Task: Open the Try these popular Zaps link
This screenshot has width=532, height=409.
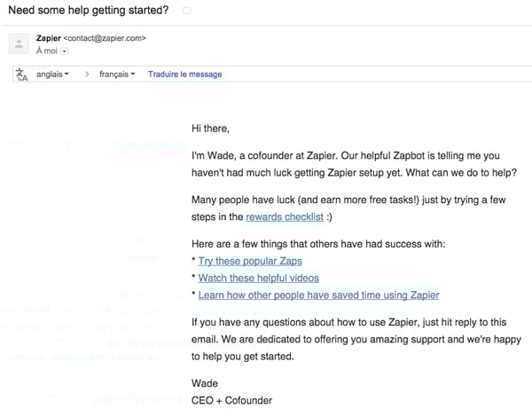Action: tap(250, 261)
